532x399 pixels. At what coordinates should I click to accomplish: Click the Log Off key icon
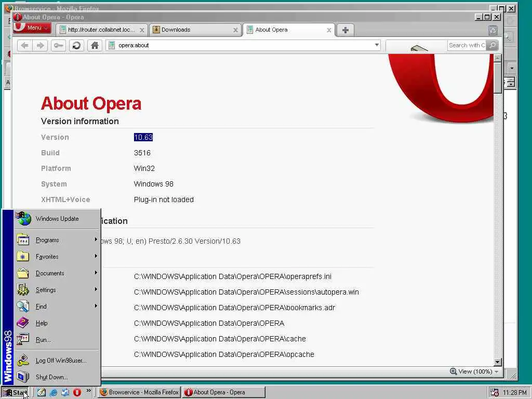23,361
